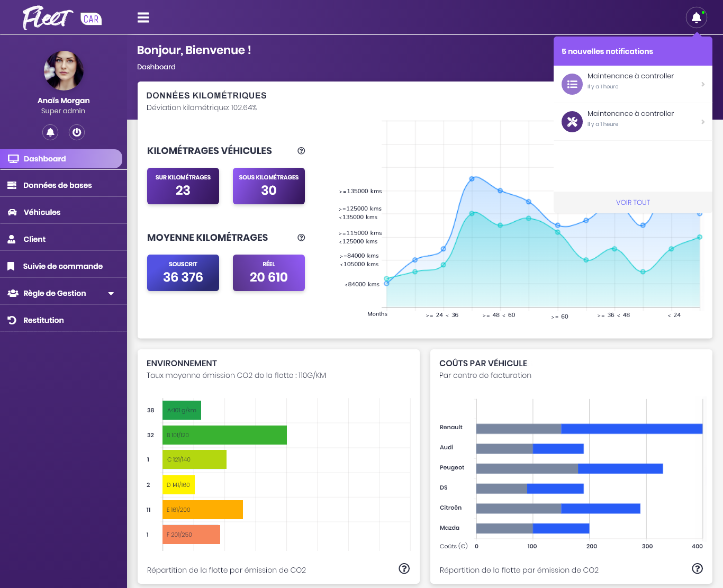Click the Souscrit 36 376 card
The image size is (723, 588).
(183, 273)
